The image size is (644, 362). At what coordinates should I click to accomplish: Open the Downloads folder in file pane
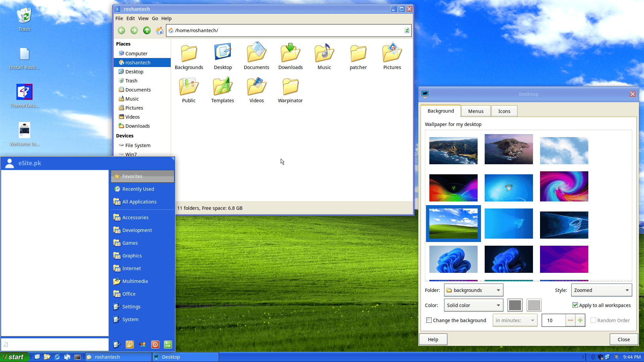pyautogui.click(x=290, y=56)
